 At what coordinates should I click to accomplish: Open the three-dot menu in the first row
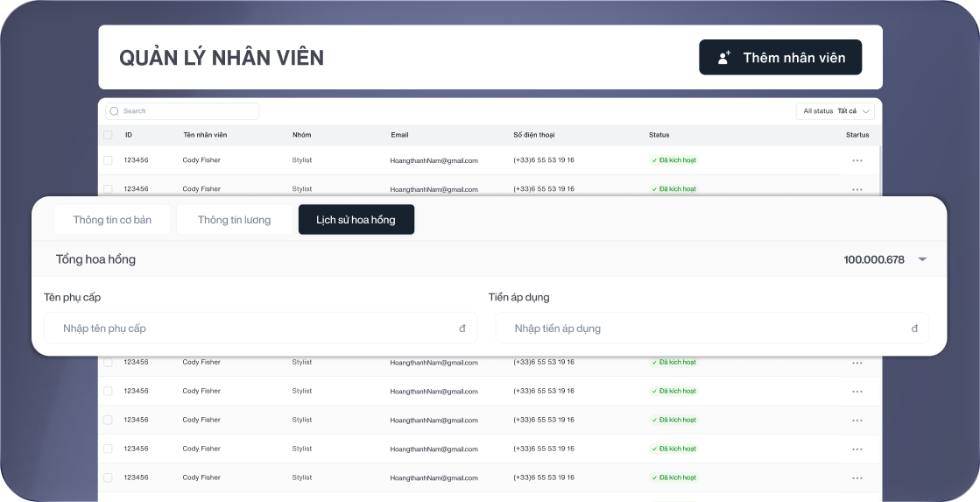point(857,160)
